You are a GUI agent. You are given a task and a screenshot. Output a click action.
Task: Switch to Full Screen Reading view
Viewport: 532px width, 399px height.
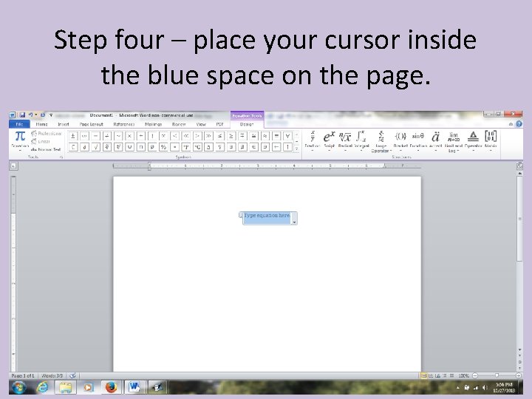431,375
